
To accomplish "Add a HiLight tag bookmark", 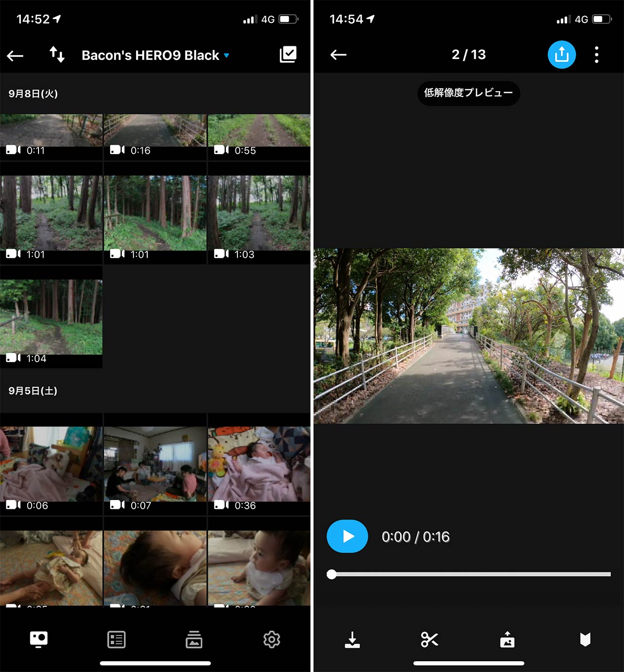I will pos(585,640).
